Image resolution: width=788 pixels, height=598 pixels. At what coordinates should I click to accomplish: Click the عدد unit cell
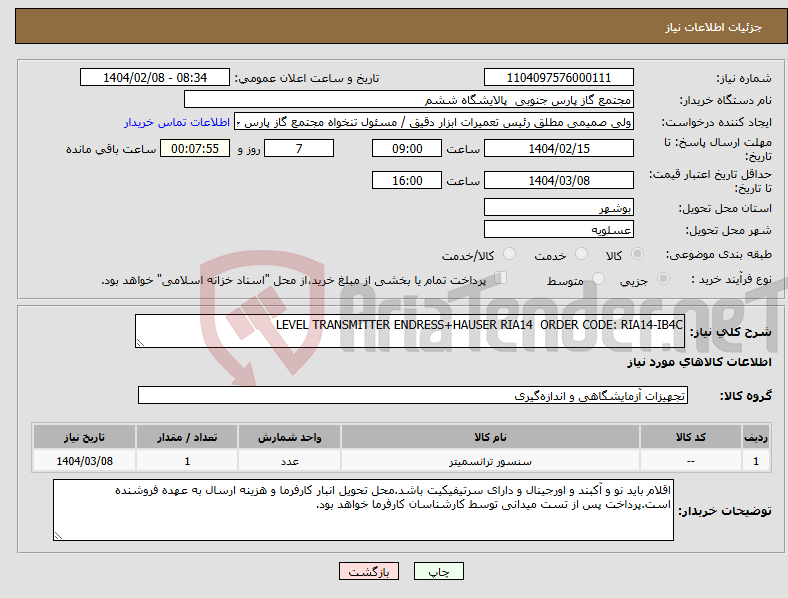point(289,461)
